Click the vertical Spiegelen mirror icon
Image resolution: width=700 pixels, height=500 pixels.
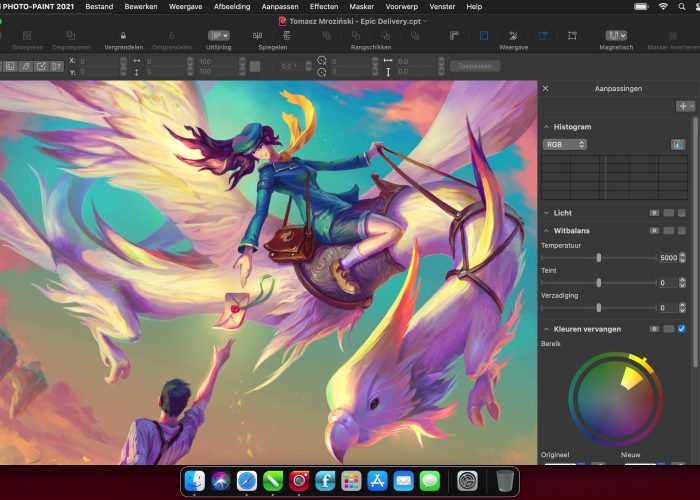pyautogui.click(x=287, y=36)
